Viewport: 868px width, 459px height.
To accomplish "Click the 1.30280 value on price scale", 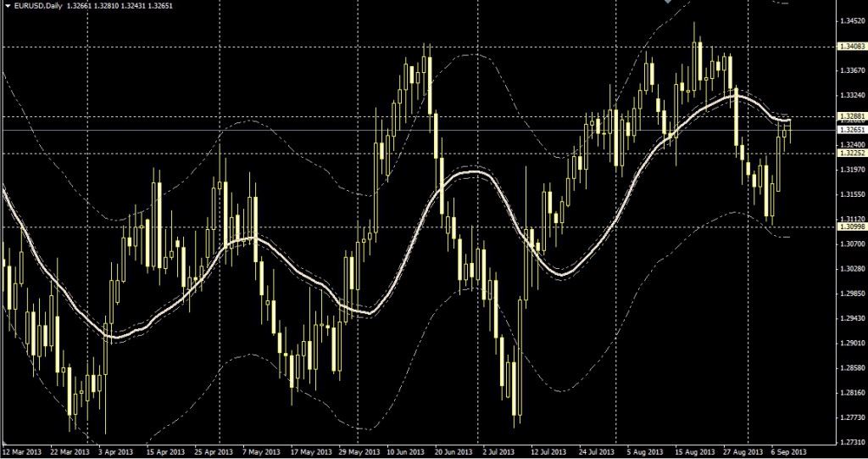I will (x=850, y=269).
